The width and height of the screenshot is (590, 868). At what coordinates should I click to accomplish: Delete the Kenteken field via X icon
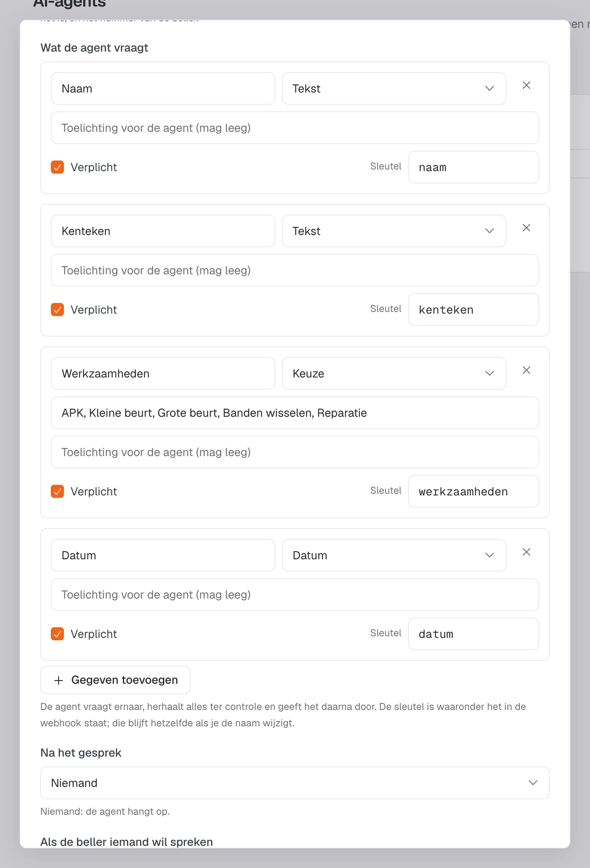coord(526,228)
